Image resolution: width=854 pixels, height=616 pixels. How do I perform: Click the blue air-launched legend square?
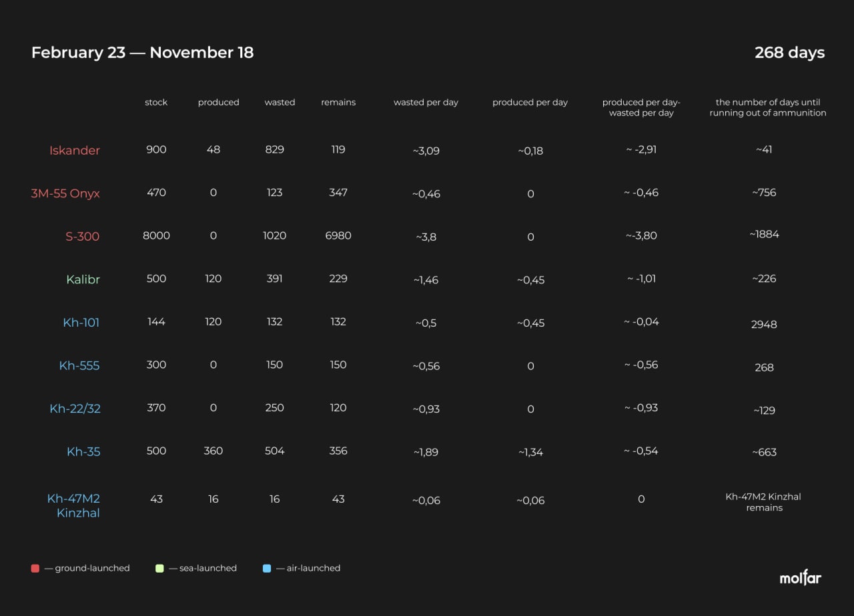(x=267, y=569)
